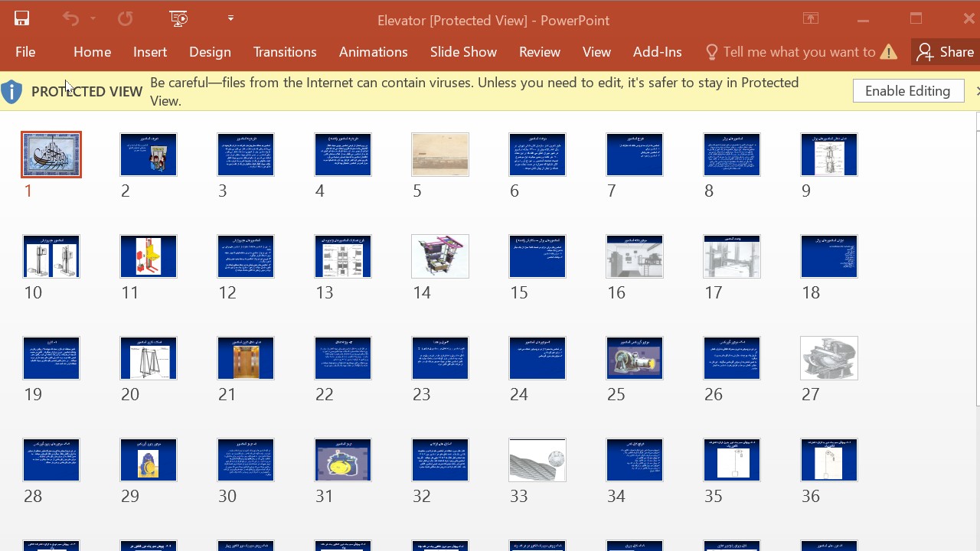Select slide 28 thumbnail
Viewport: 980px width, 551px height.
(x=51, y=460)
